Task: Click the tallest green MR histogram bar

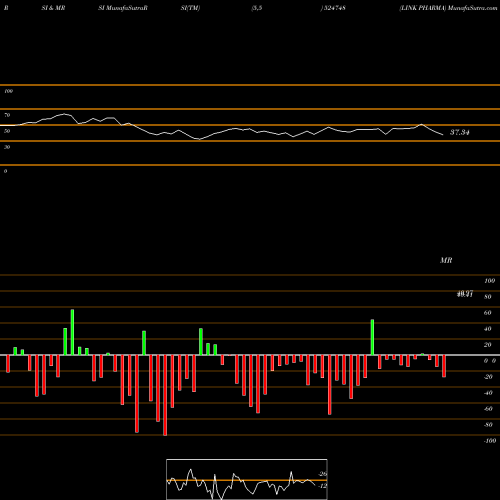Action: pos(72,332)
